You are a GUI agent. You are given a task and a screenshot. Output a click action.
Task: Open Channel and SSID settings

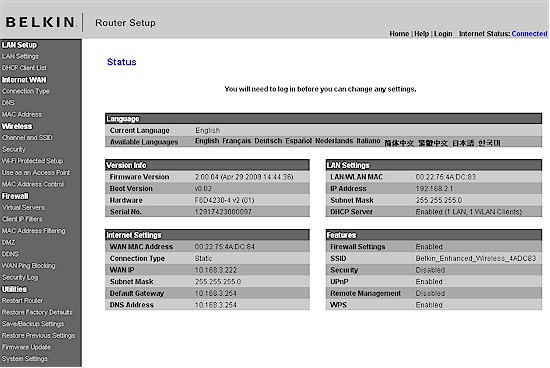pyautogui.click(x=27, y=138)
